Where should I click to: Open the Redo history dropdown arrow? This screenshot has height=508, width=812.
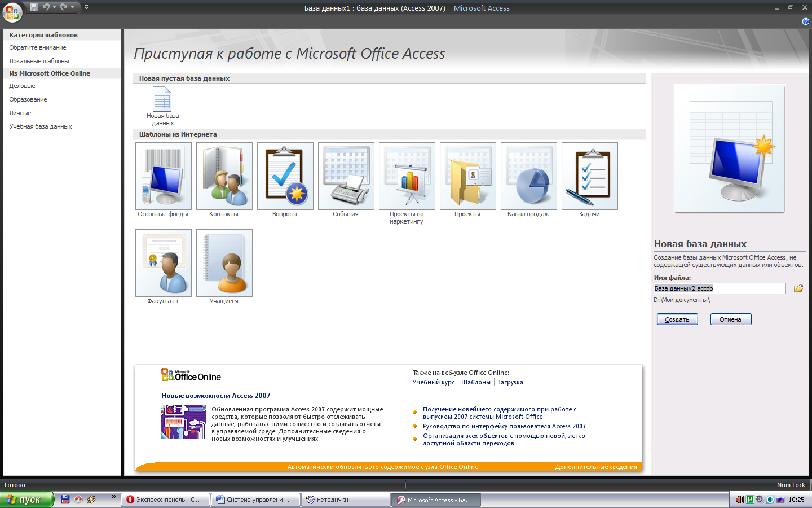click(x=72, y=7)
